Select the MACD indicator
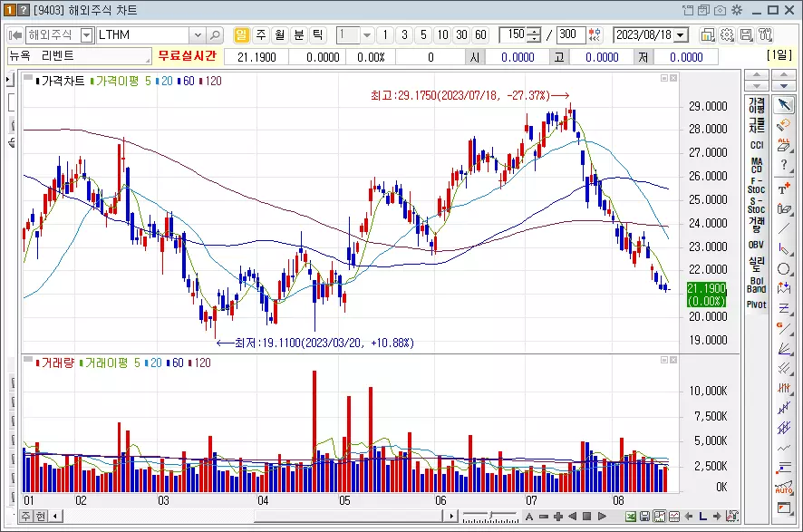Image resolution: width=803 pixels, height=532 pixels. click(x=757, y=165)
